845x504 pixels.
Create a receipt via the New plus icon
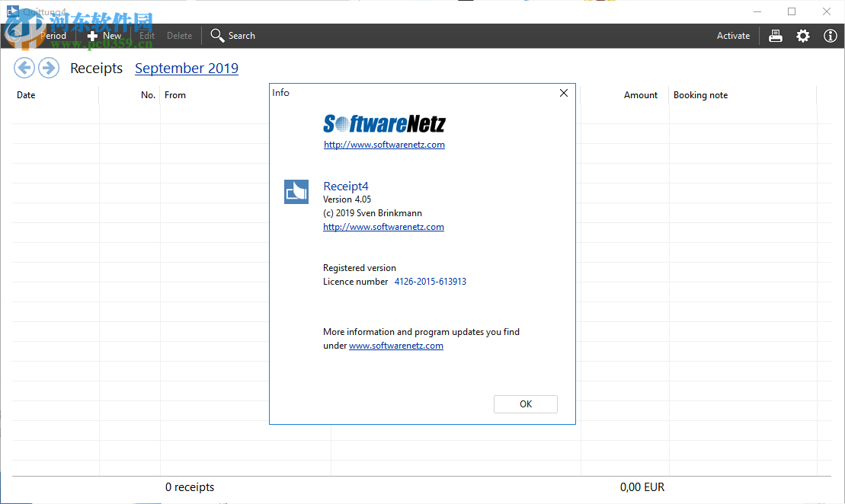(93, 36)
